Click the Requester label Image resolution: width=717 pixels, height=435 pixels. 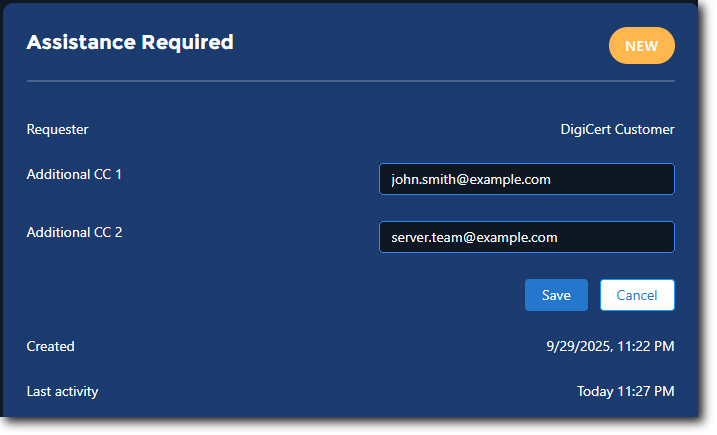57,129
